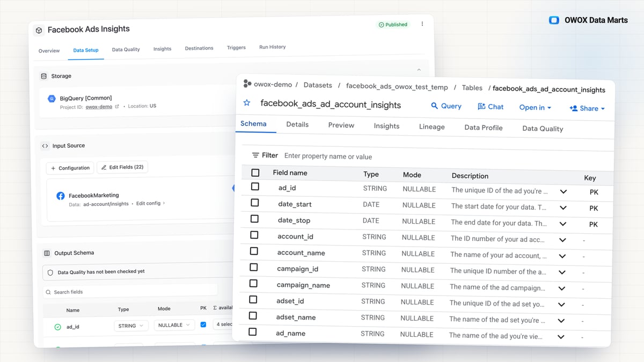The width and height of the screenshot is (644, 362).
Task: Click the search magnifier icon in Search fields
Action: pyautogui.click(x=48, y=292)
